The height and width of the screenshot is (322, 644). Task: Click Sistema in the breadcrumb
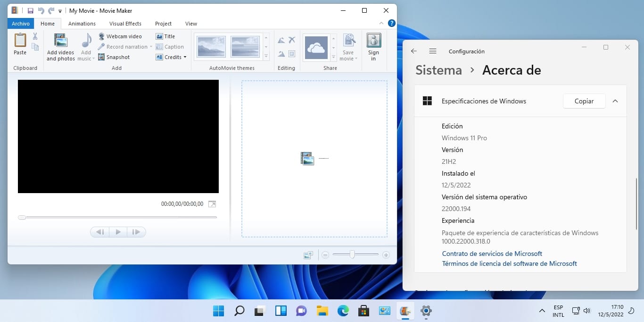(438, 70)
